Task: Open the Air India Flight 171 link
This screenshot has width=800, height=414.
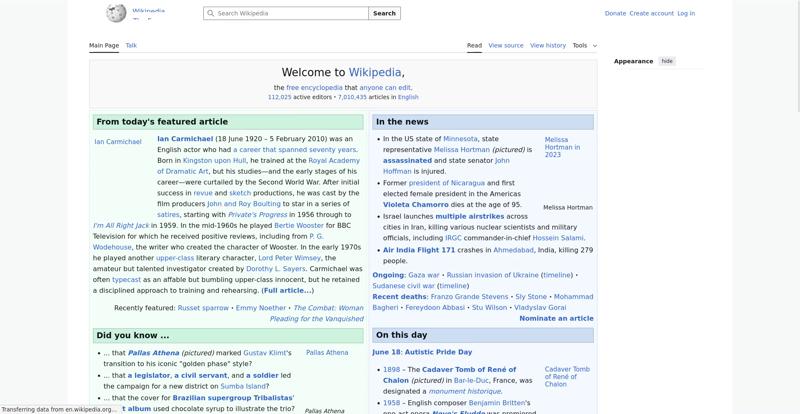Action: pos(419,250)
